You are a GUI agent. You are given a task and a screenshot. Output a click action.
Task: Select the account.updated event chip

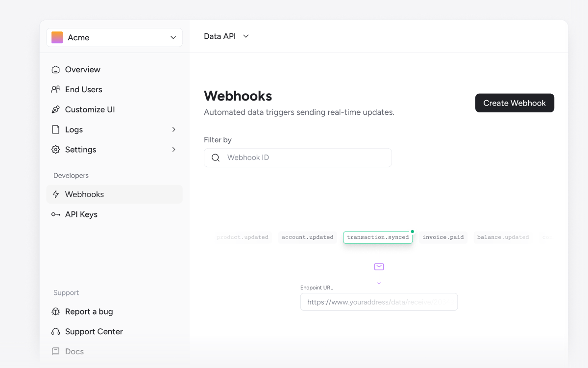(308, 237)
